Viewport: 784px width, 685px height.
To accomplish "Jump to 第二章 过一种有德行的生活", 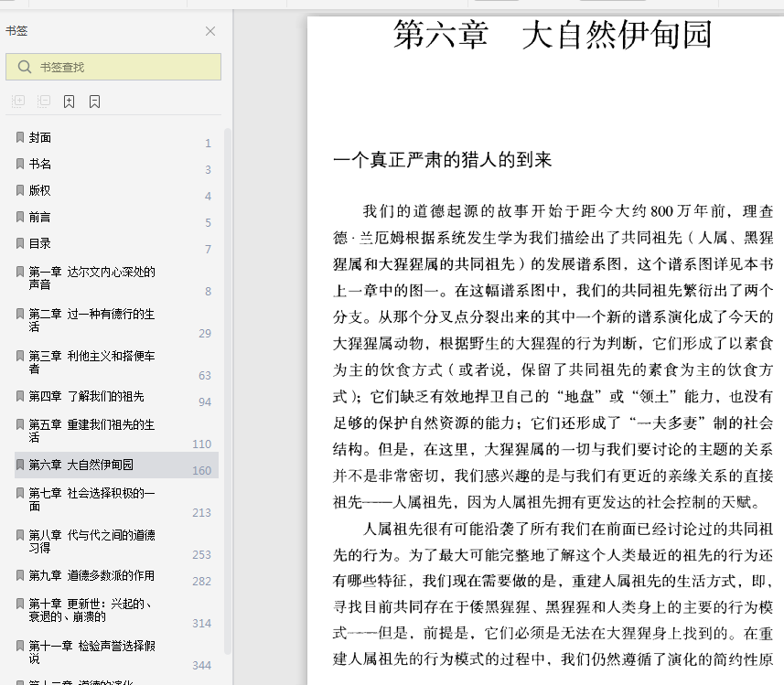I will pyautogui.click(x=91, y=320).
